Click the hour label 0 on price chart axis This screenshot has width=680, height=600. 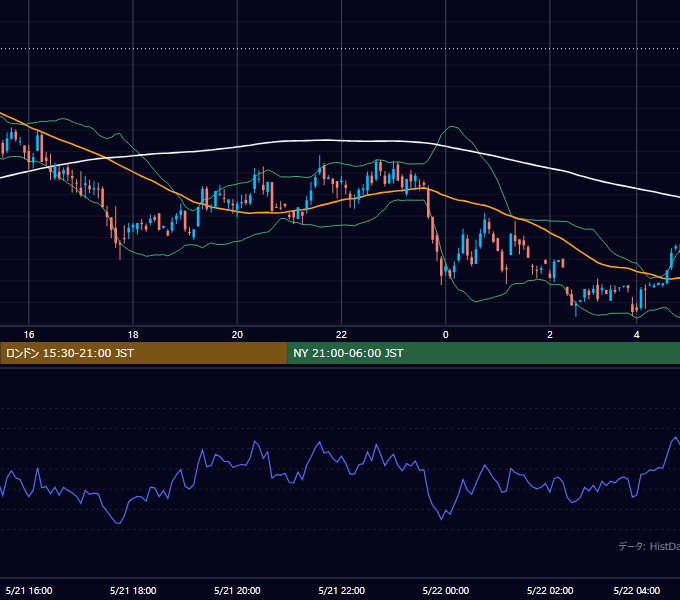click(x=445, y=335)
